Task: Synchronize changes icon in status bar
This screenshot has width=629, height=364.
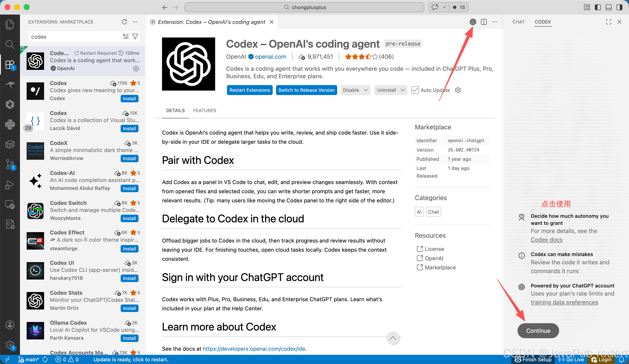Action: [x=45, y=359]
